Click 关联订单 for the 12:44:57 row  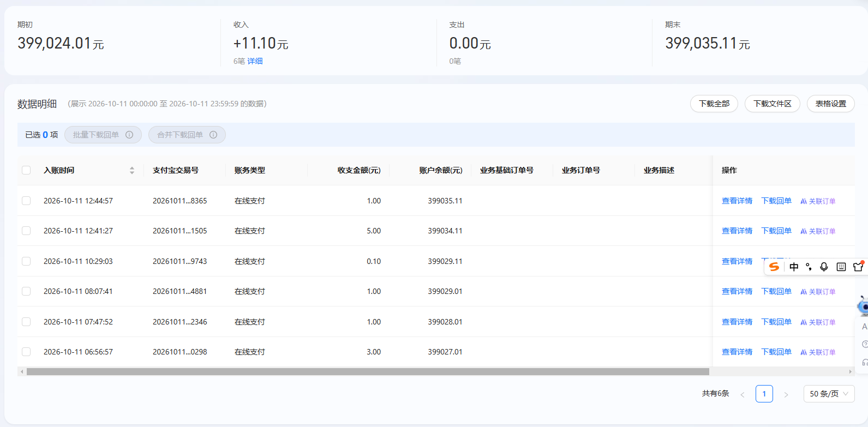[818, 201]
